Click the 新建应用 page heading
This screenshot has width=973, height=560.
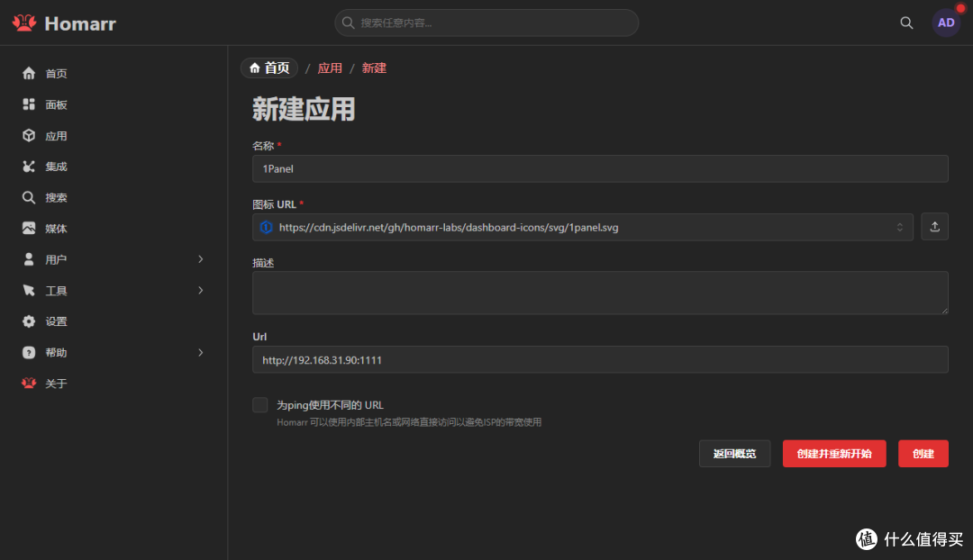point(304,109)
